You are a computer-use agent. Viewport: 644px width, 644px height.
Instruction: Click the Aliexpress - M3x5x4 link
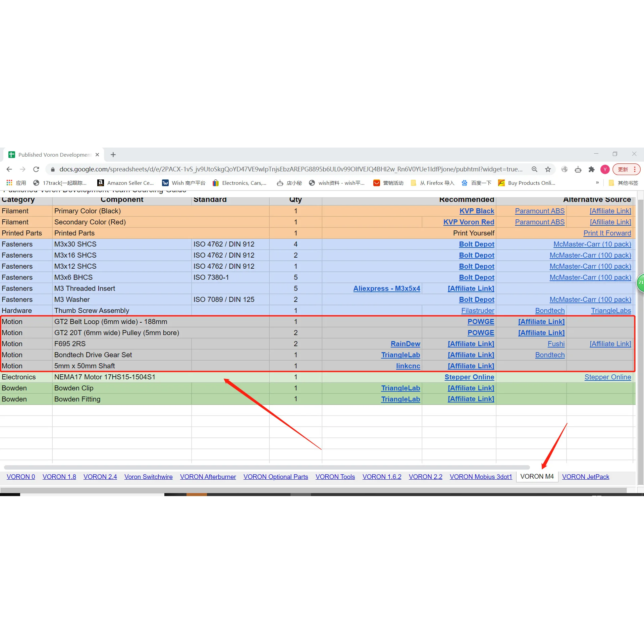pyautogui.click(x=386, y=288)
